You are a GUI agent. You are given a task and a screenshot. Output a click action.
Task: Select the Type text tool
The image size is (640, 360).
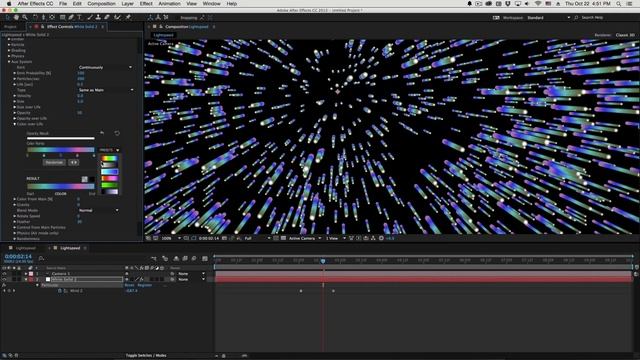80,18
